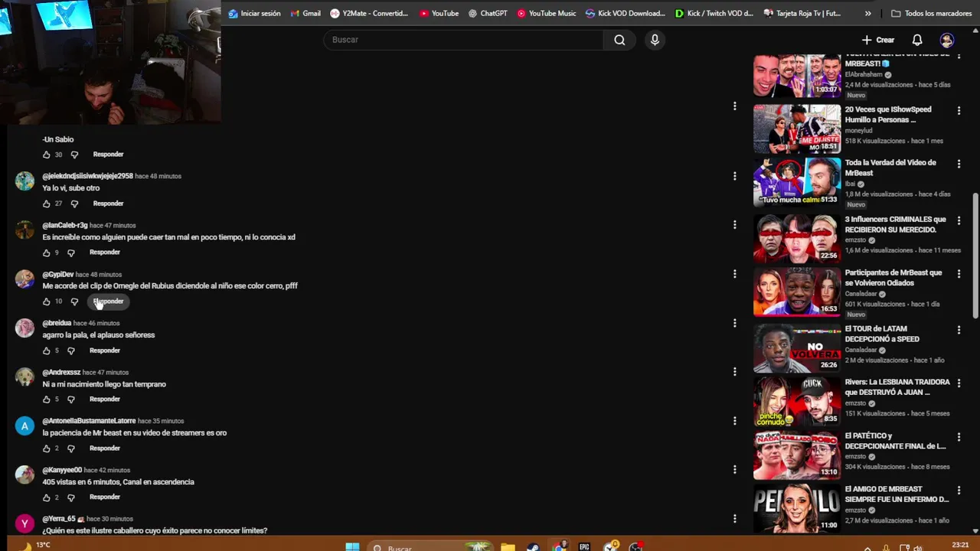Like the 'Ya lo vi, sube otro' comment
This screenshot has width=980, height=551.
(47, 204)
